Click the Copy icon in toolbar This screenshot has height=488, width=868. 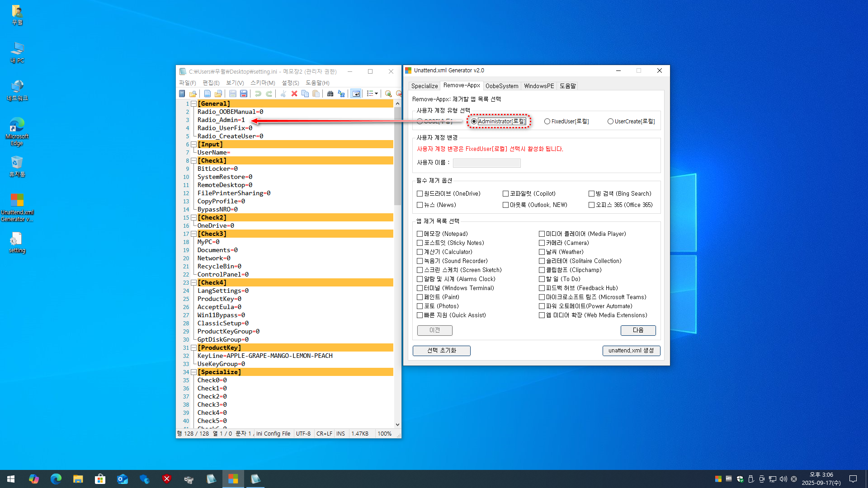(x=305, y=94)
